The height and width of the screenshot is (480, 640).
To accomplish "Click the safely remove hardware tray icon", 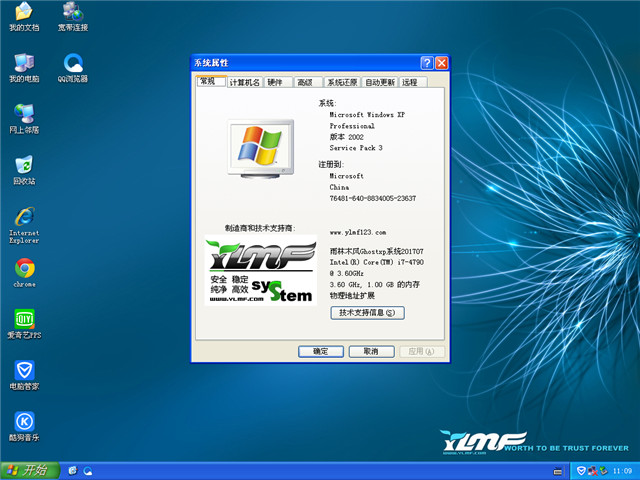I will coord(603,471).
